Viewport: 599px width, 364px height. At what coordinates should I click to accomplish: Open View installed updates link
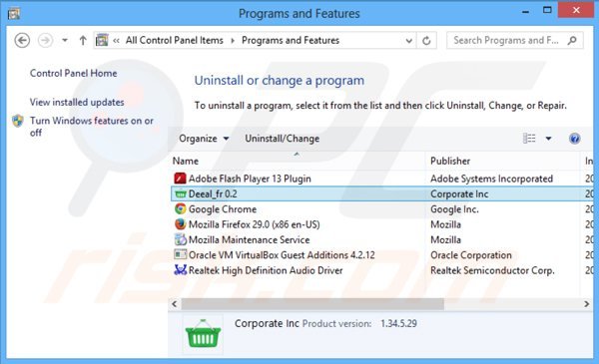(x=77, y=103)
